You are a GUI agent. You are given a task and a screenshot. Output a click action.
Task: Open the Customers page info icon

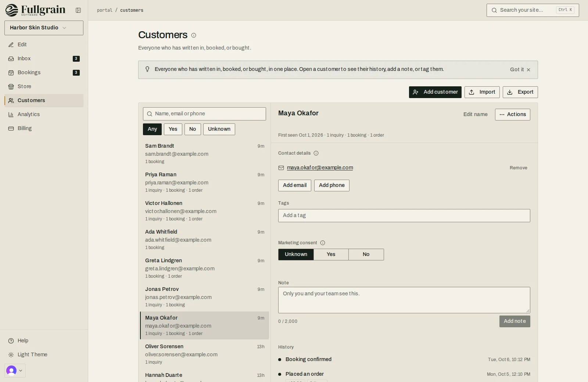[194, 35]
